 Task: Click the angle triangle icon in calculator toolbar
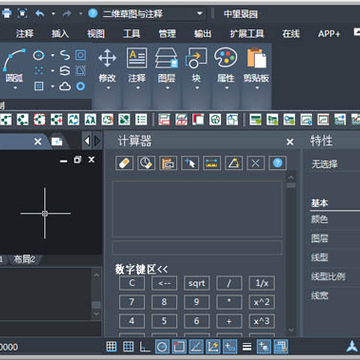coord(234,163)
